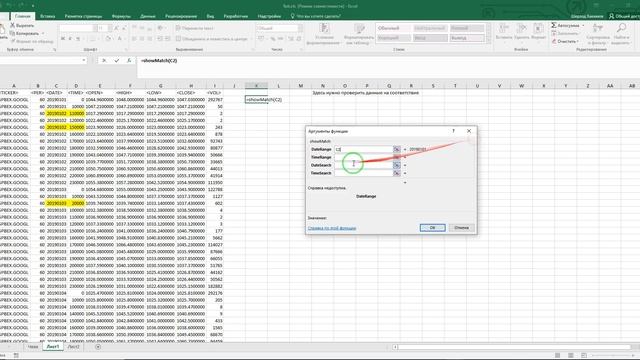Viewport: 640px width, 360px height.
Task: Open Format as Table (Форматировать как таблицу)
Action: (359, 34)
